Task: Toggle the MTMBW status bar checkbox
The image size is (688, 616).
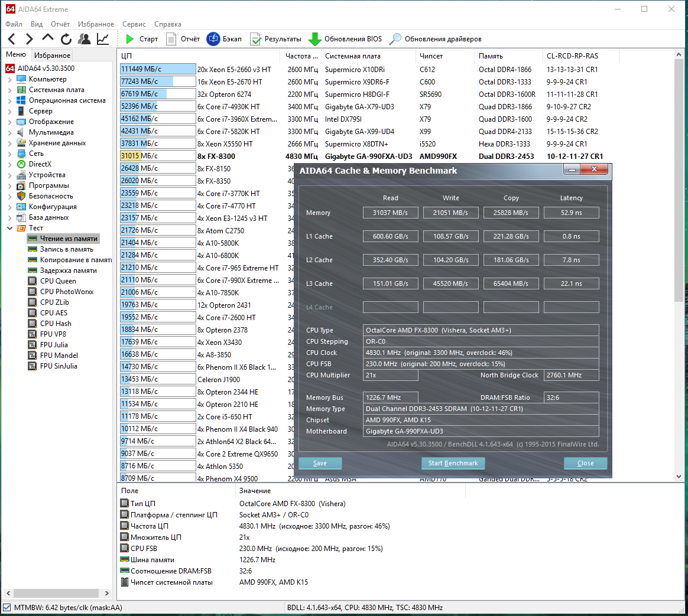Action: click(7, 607)
